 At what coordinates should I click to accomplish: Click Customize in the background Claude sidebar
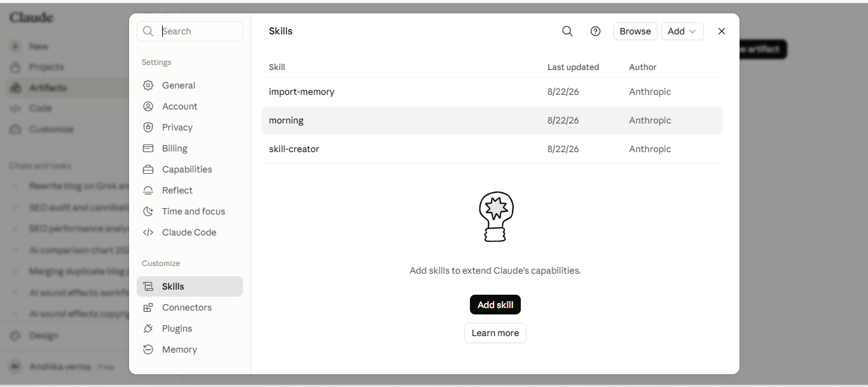(x=51, y=129)
